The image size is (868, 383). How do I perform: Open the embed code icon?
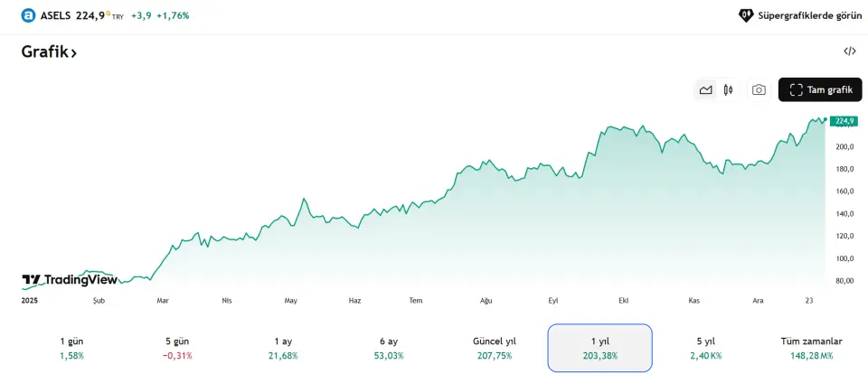(850, 51)
